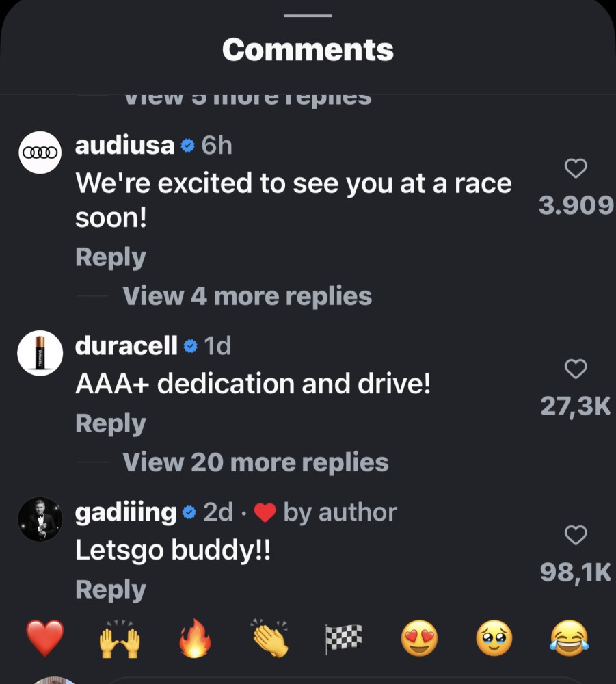
Task: Open the duracell username link
Action: [126, 346]
